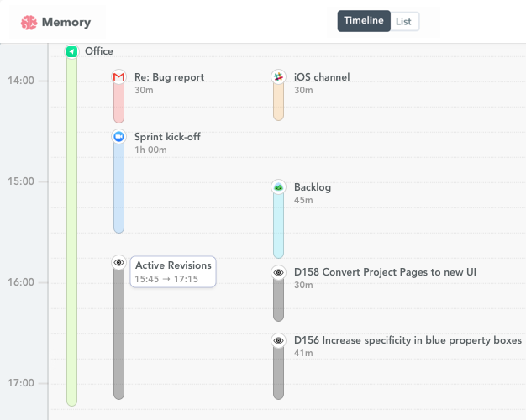This screenshot has width=526, height=420.
Task: Click the pink brain Memory logo icon
Action: (29, 23)
